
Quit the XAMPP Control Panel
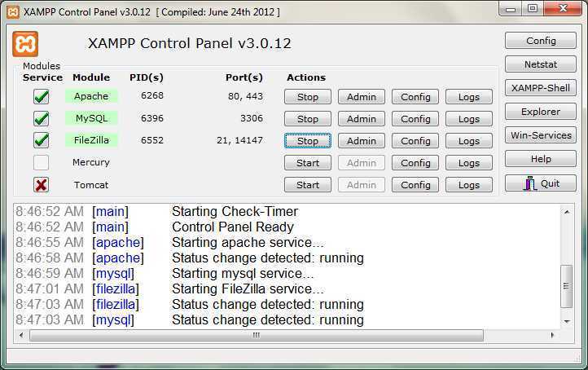click(541, 183)
